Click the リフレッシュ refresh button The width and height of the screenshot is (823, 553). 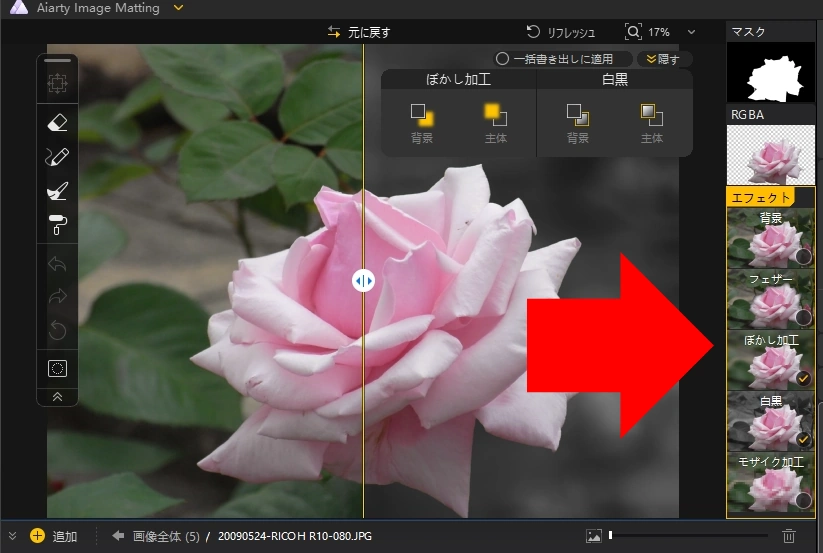coord(561,32)
